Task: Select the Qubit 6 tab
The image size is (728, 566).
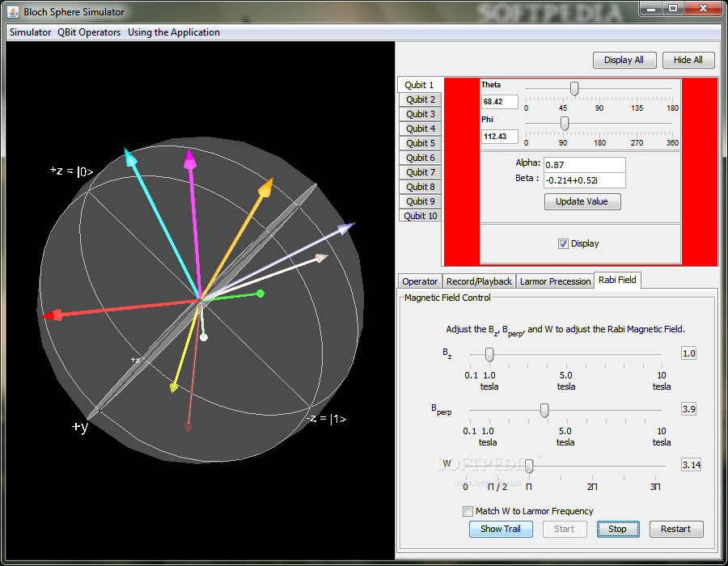Action: point(420,158)
